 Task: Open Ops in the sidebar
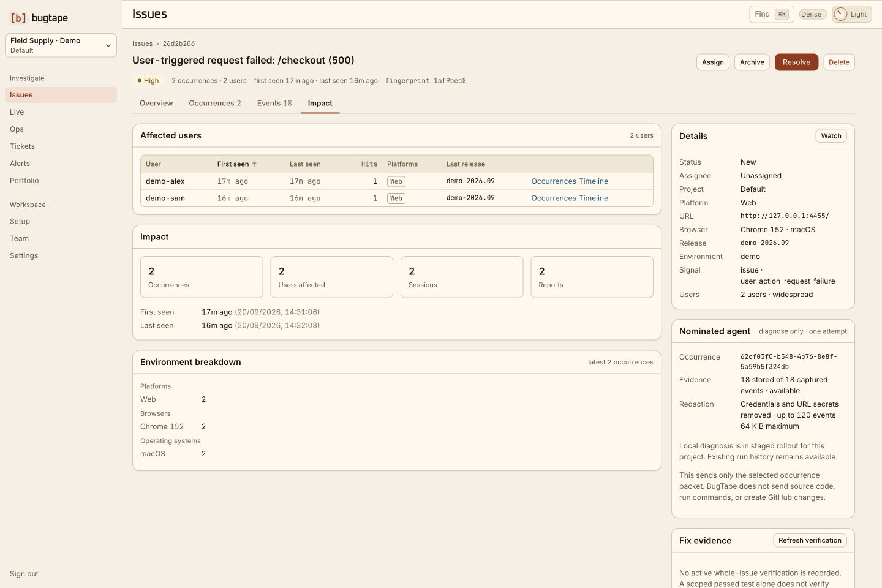click(61, 129)
